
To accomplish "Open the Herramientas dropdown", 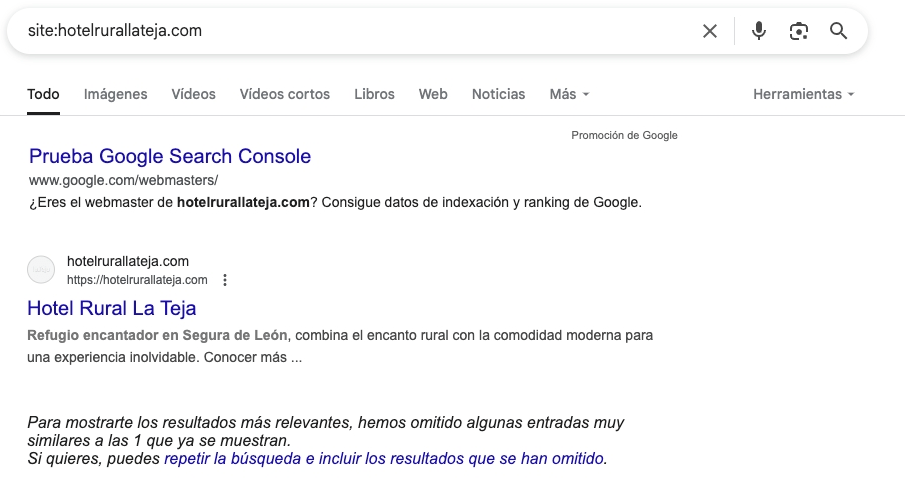I will point(803,94).
